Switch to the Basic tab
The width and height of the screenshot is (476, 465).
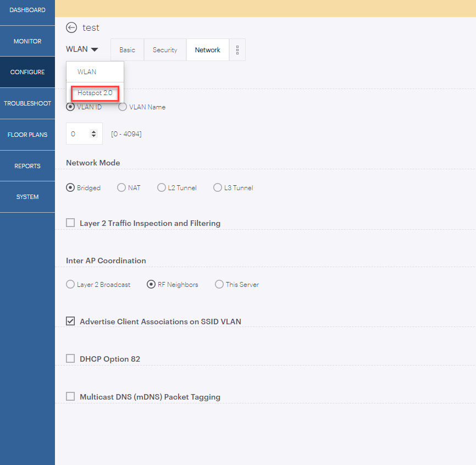point(127,50)
